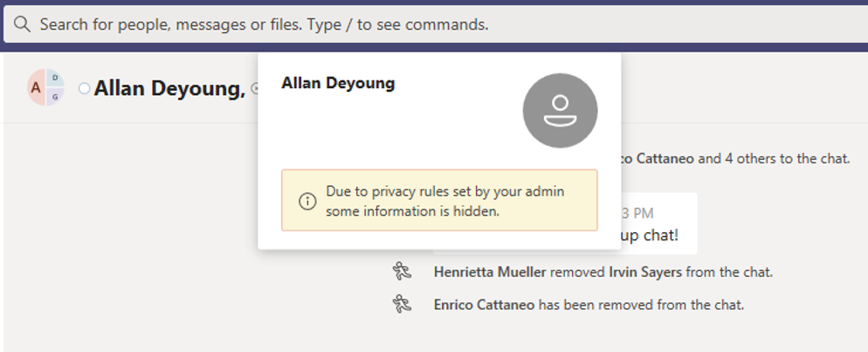Click the removed-member icon beside Enrico Cattaneo
This screenshot has width=868, height=352.
402,304
